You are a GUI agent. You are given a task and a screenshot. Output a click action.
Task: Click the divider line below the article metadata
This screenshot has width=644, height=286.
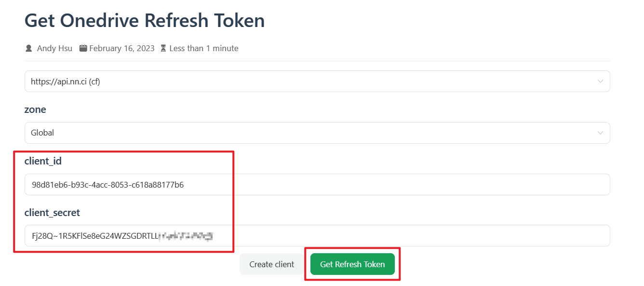(x=317, y=61)
